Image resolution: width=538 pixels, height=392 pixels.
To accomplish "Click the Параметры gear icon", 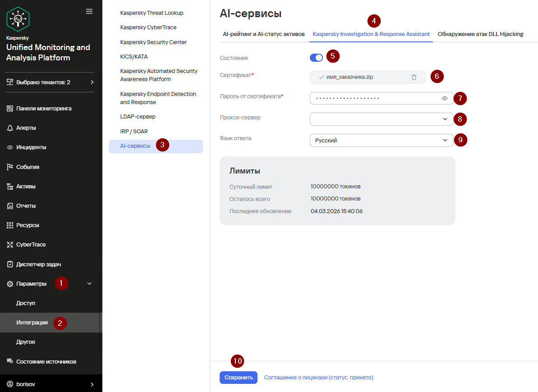I will tap(10, 284).
